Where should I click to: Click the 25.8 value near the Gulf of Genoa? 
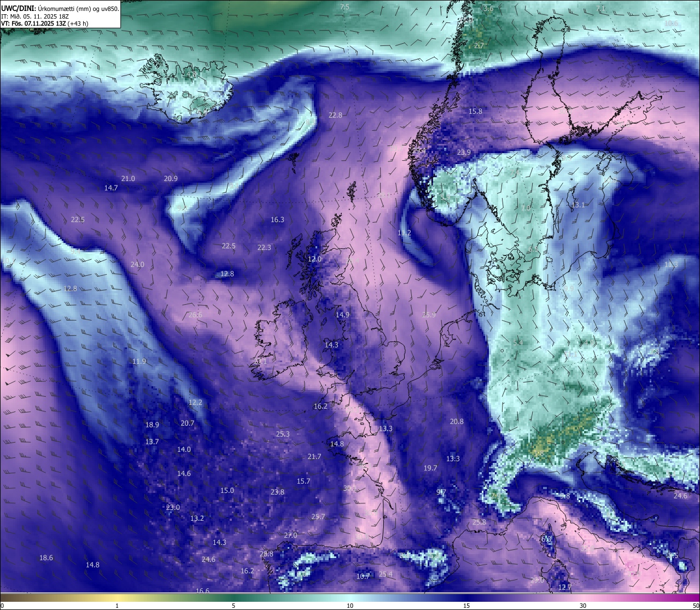pos(479,522)
